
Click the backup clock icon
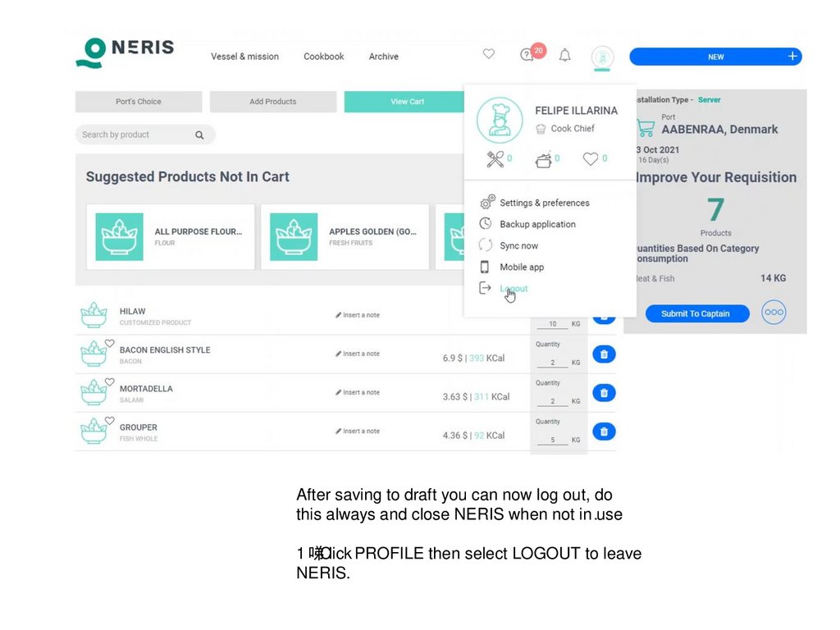coord(486,223)
